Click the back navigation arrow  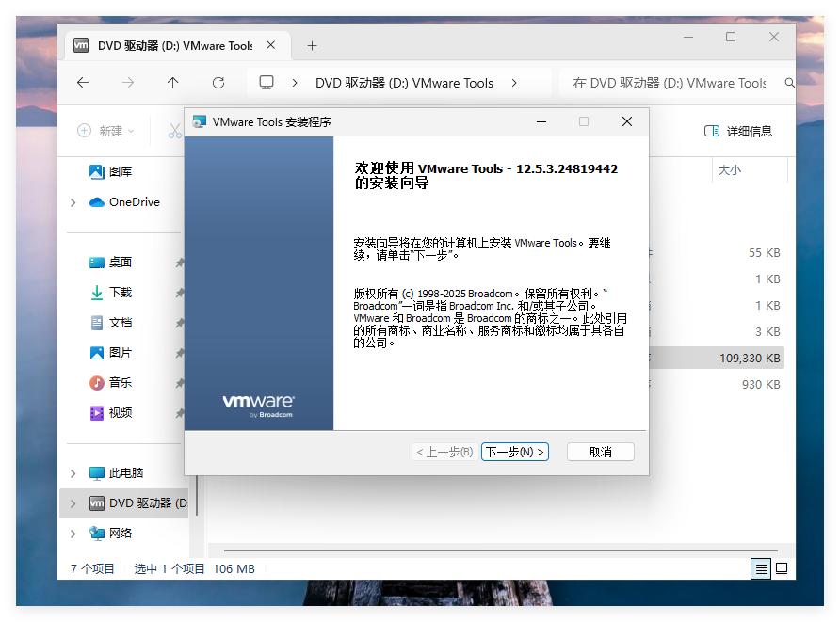83,83
